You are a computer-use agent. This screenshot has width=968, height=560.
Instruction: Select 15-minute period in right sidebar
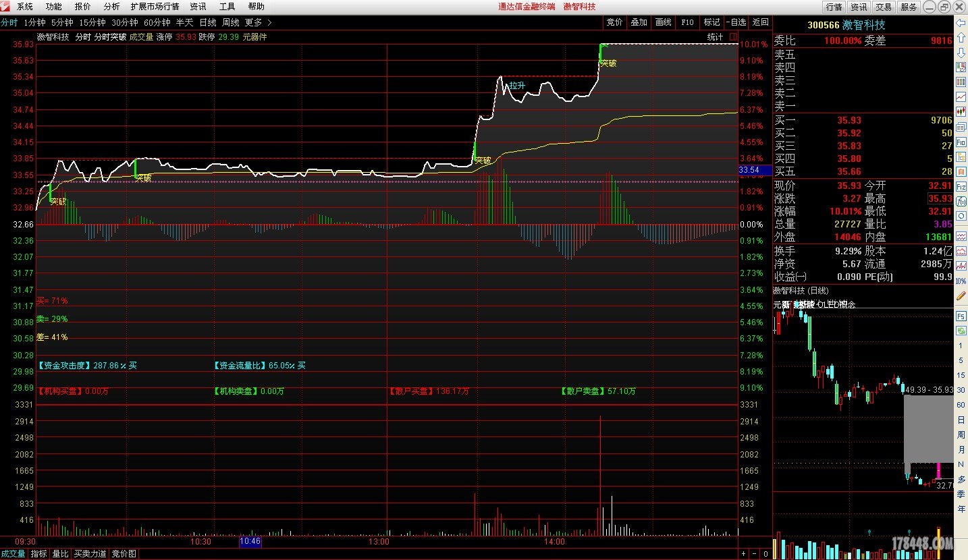960,375
